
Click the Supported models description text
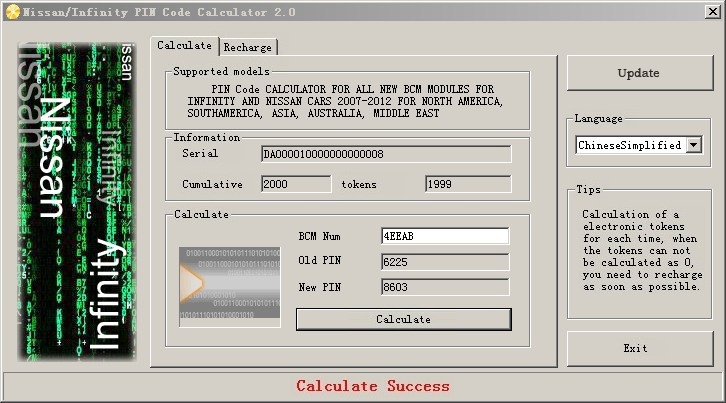coord(345,101)
